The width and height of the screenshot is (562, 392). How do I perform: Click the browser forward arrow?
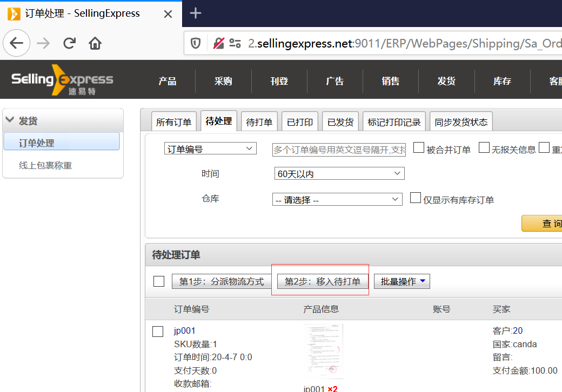point(43,43)
